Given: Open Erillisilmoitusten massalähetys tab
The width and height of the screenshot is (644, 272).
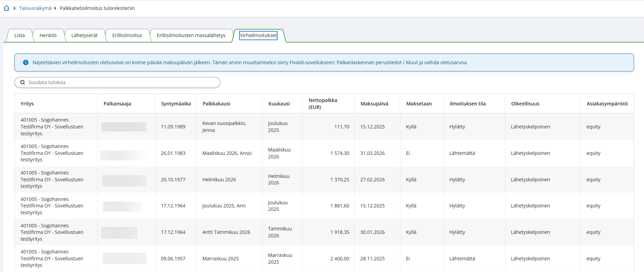Looking at the screenshot, I should [x=191, y=35].
